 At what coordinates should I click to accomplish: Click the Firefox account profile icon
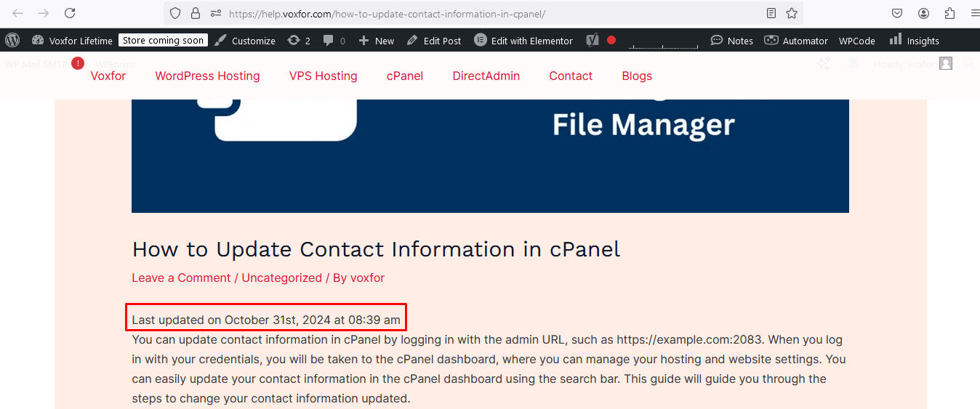click(x=923, y=13)
